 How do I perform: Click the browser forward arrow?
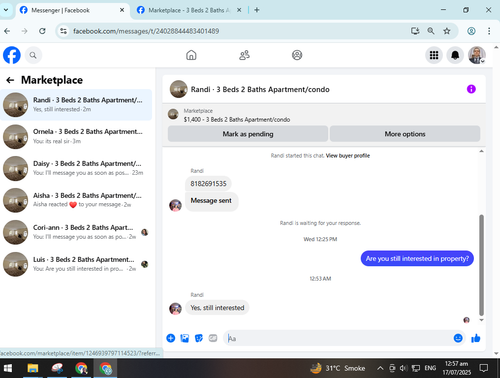24,31
